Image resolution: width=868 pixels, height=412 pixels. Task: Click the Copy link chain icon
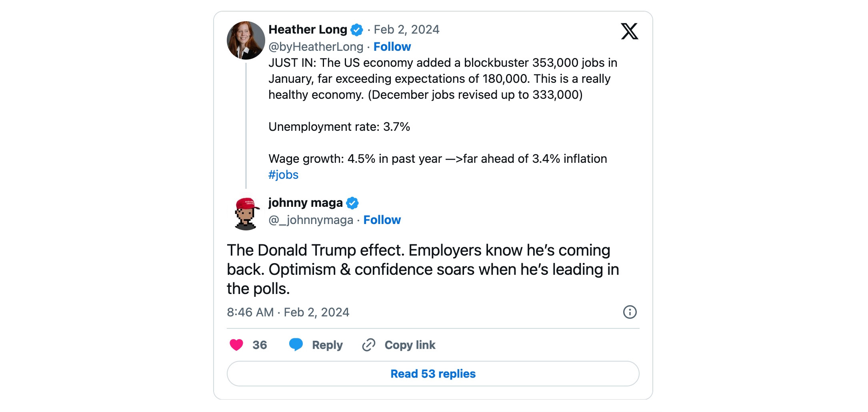pyautogui.click(x=369, y=344)
